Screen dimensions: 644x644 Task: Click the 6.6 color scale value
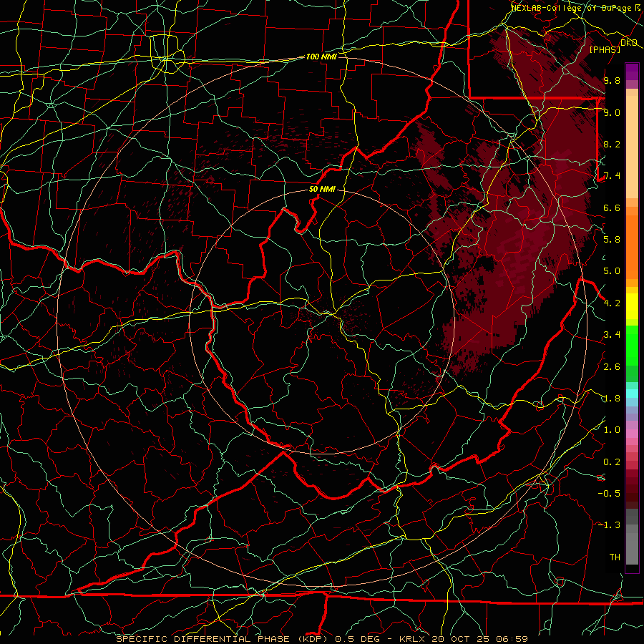coord(612,208)
